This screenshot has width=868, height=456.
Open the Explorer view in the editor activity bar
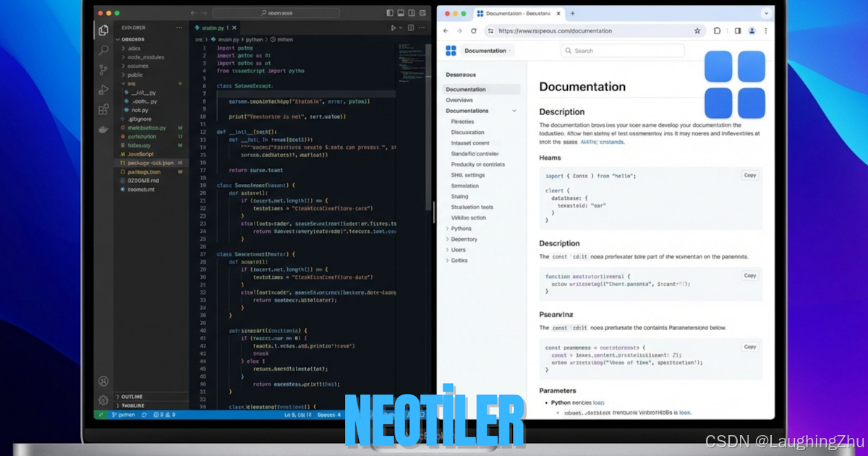[103, 30]
